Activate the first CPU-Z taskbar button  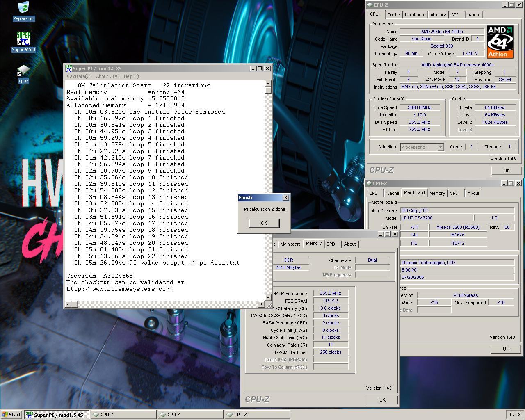coord(123,415)
